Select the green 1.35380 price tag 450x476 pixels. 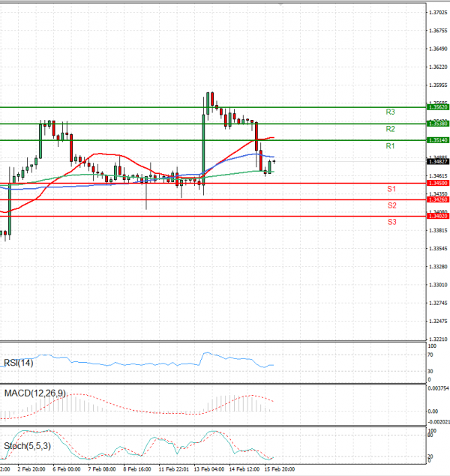tap(438, 124)
